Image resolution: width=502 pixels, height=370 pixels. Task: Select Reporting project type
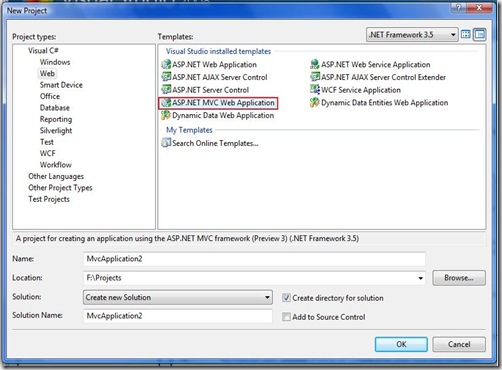tap(56, 119)
